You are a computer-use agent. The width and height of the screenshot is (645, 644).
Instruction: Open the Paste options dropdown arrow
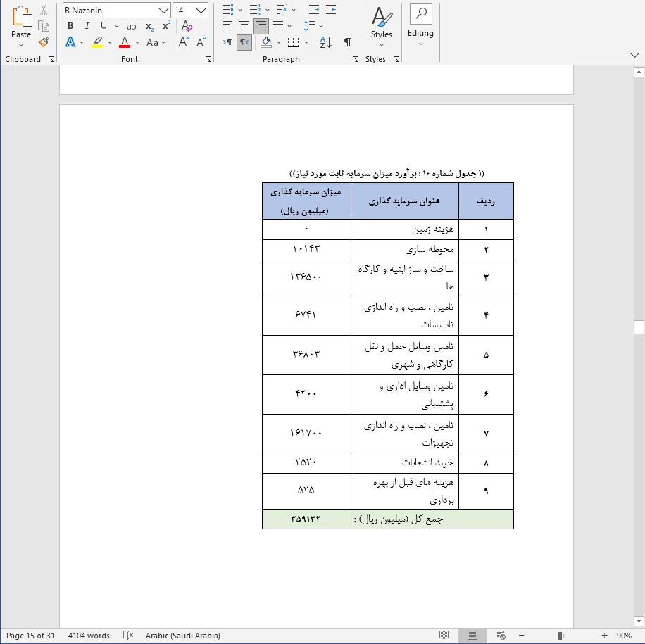click(21, 45)
